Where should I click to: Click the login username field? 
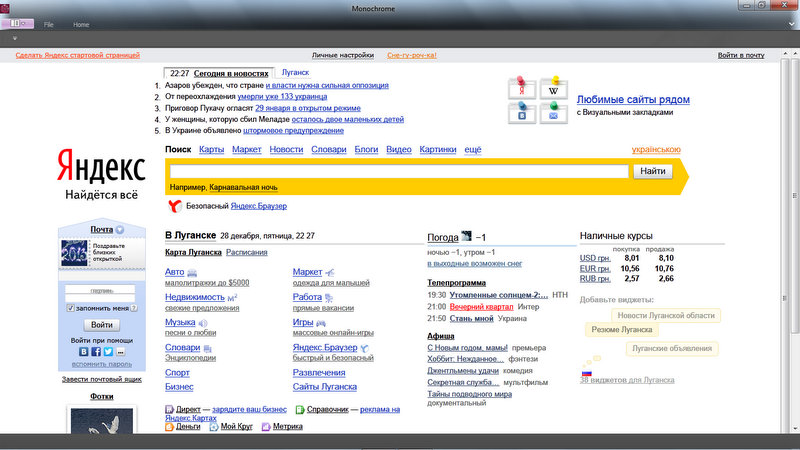click(x=100, y=289)
